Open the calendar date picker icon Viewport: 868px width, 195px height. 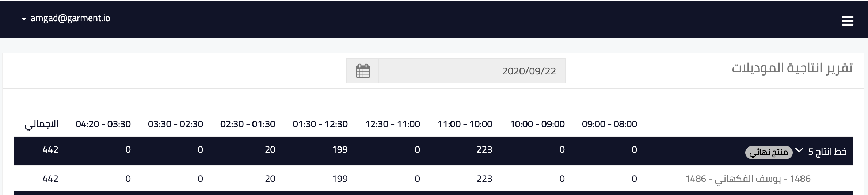click(363, 71)
